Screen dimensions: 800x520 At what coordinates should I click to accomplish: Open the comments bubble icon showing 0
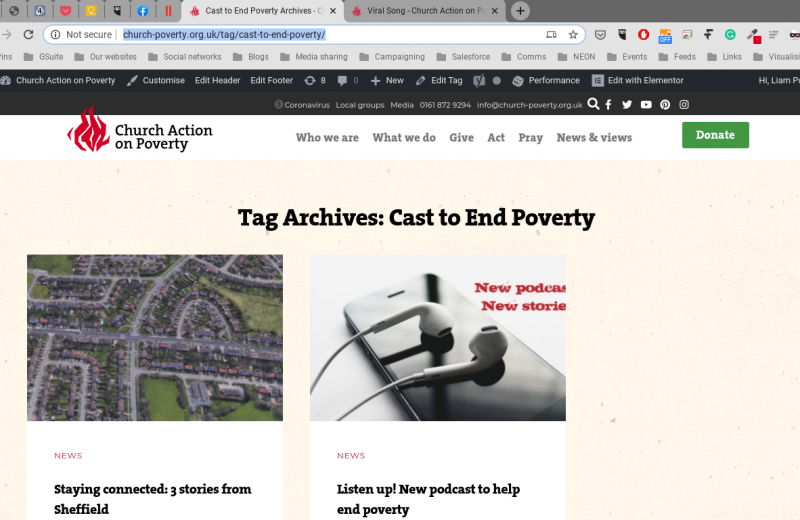coord(348,80)
